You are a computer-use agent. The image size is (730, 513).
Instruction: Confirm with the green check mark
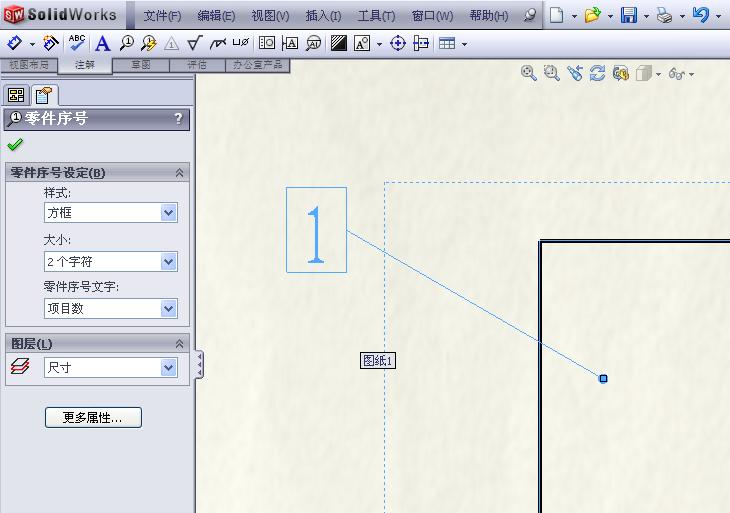pyautogui.click(x=15, y=144)
